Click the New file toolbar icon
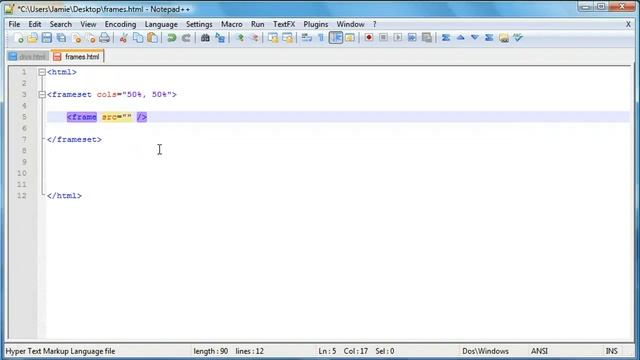640x360 pixels. (x=18, y=38)
